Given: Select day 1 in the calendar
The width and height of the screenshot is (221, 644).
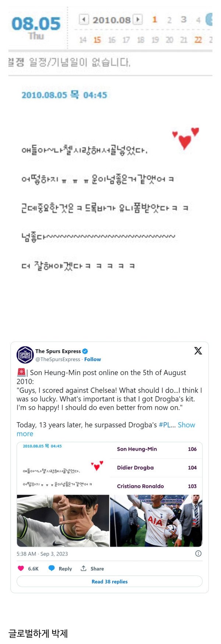Looking at the screenshot, I should 155,20.
